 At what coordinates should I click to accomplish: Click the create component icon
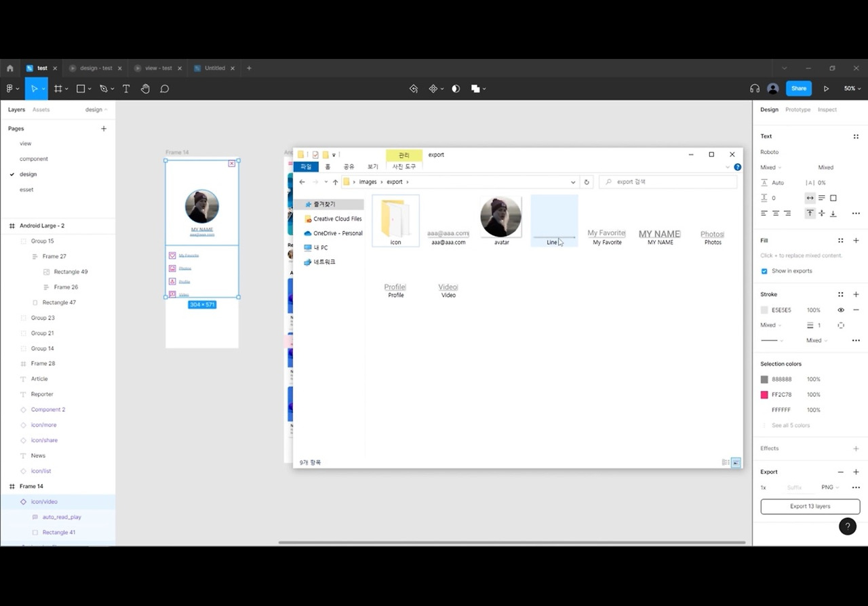pos(433,89)
